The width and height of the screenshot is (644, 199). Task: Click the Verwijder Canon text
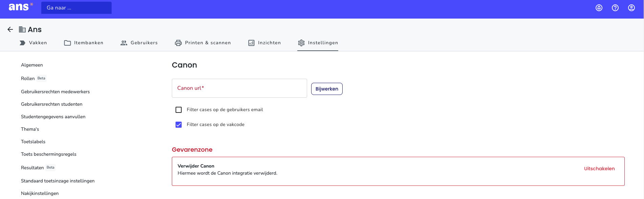coord(196,166)
